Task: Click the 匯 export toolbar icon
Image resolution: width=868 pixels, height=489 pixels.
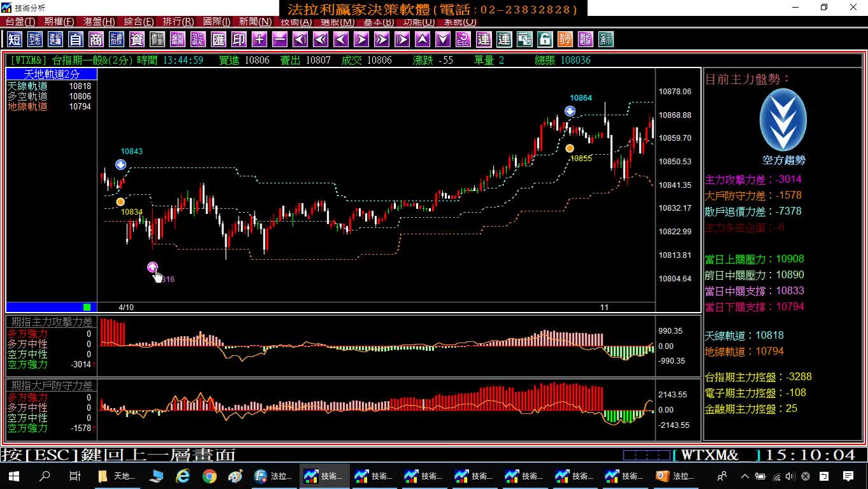Action: (x=218, y=39)
